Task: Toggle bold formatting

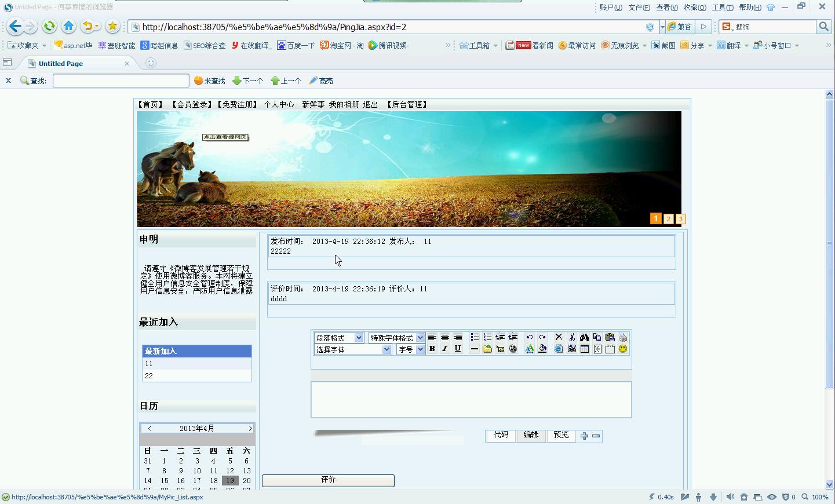Action: tap(432, 349)
